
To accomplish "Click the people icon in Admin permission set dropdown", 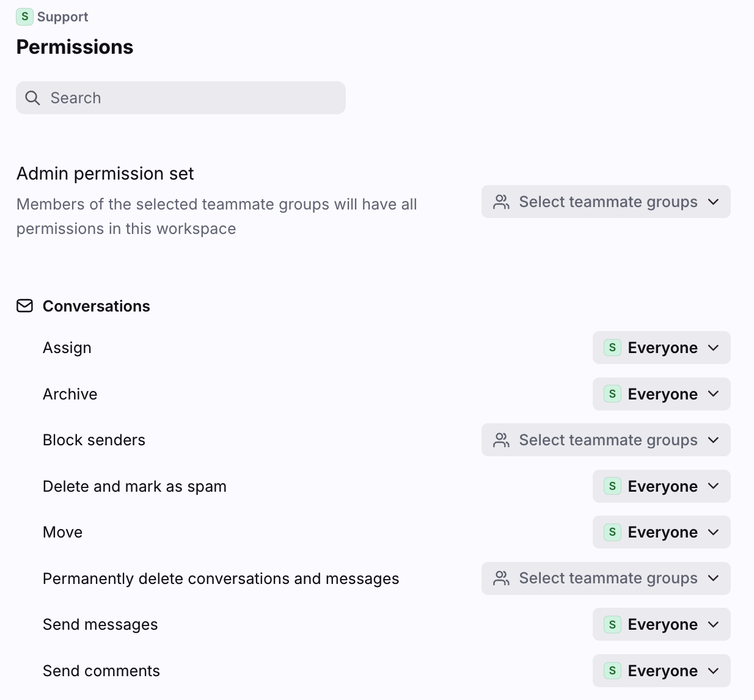I will (501, 202).
